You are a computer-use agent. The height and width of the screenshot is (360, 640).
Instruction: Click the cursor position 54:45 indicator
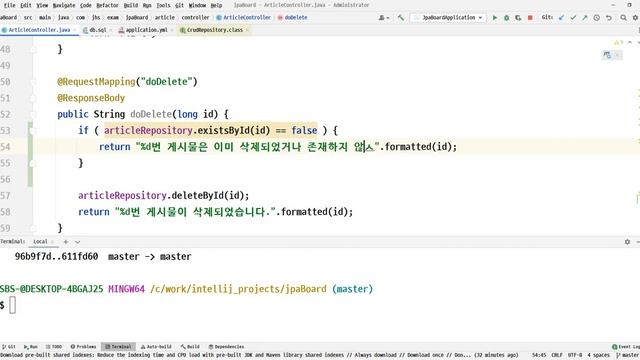pyautogui.click(x=539, y=355)
